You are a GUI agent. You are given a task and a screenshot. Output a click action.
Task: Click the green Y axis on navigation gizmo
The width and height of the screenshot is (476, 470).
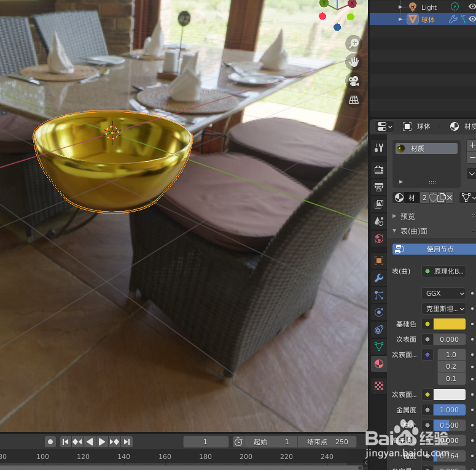coord(324,3)
